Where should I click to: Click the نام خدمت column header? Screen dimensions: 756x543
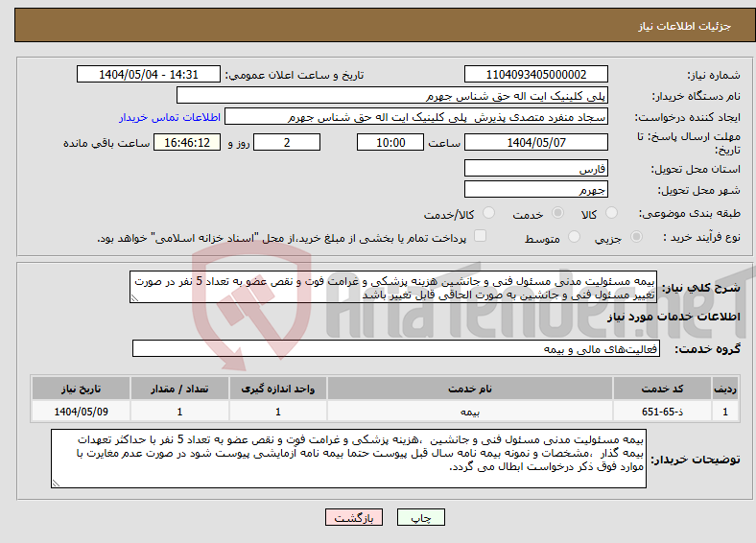470,389
